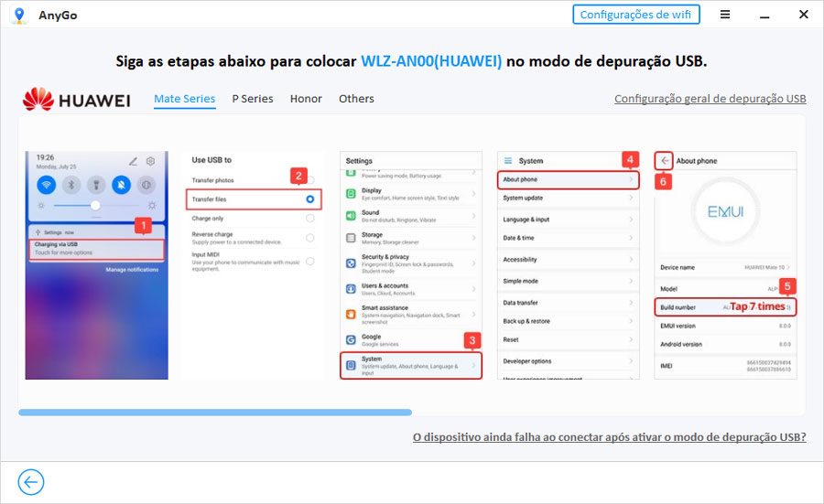Click the Back up & restore row
Image resolution: width=824 pixels, height=504 pixels.
click(x=568, y=321)
